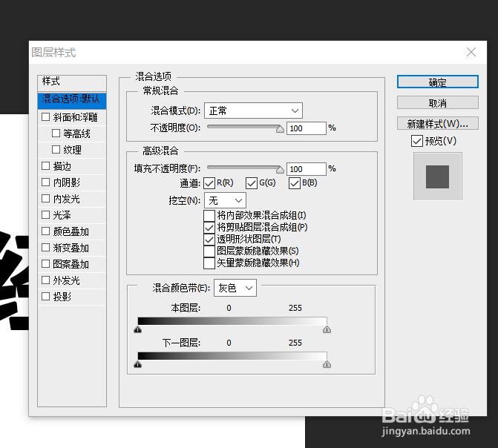Uncheck 将剪贴图层混合成组(P)
This screenshot has width=498, height=448.
[209, 227]
